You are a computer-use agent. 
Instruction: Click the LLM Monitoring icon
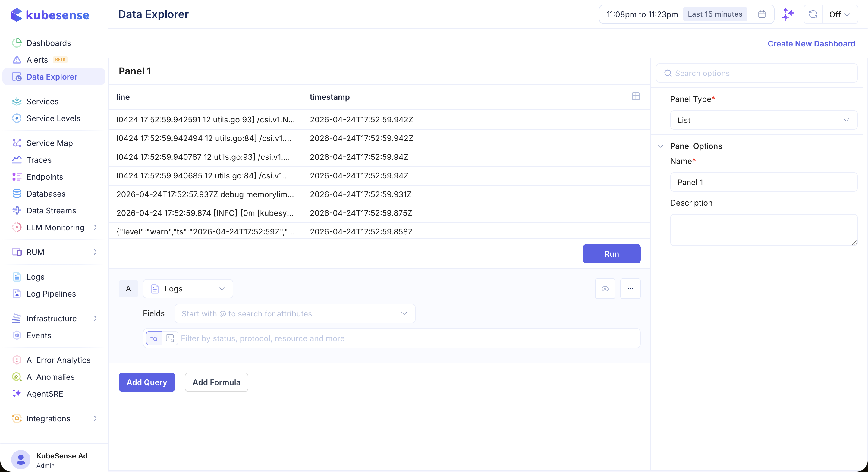pos(17,227)
